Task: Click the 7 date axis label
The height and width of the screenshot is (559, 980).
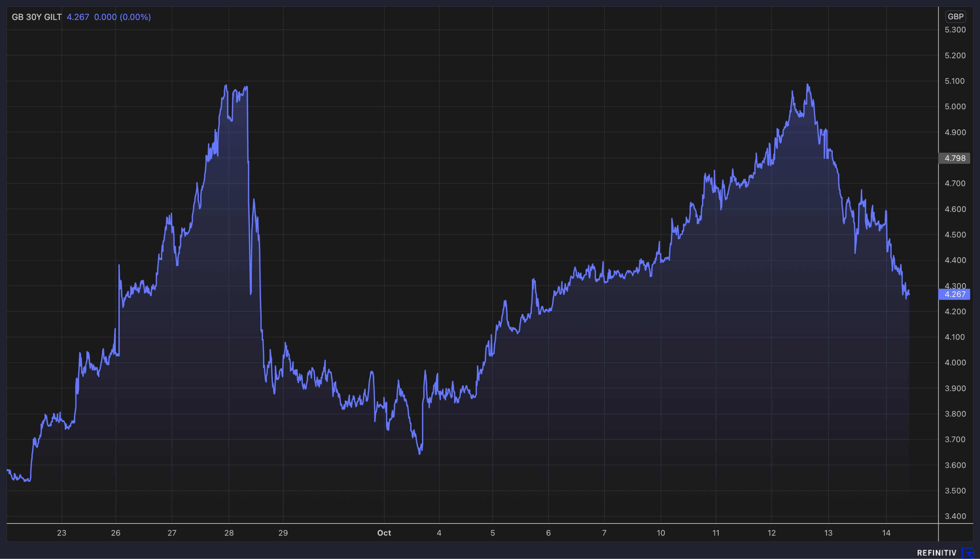Action: [x=605, y=533]
